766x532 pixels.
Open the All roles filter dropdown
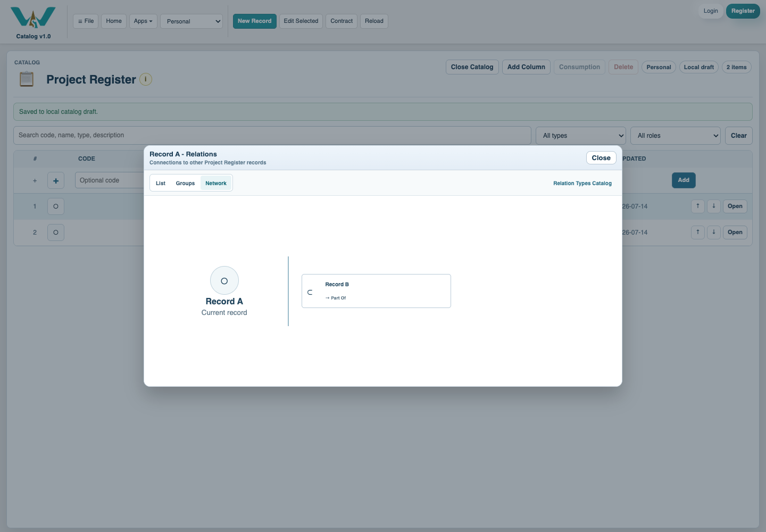[676, 136]
